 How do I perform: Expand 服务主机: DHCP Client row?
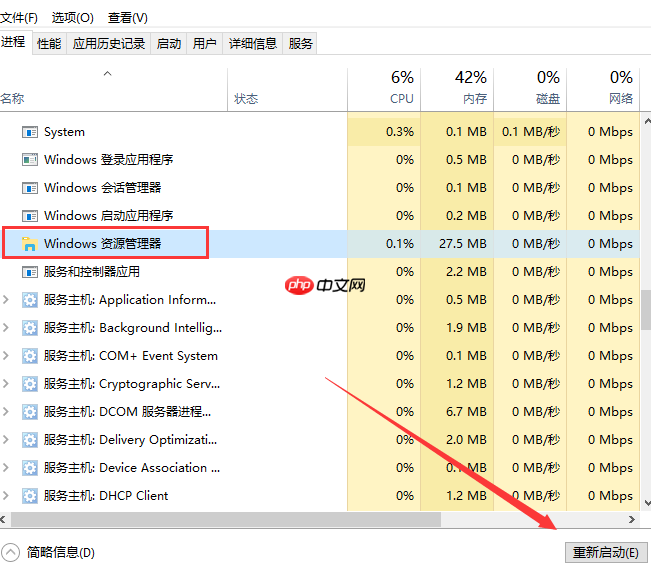[6, 496]
